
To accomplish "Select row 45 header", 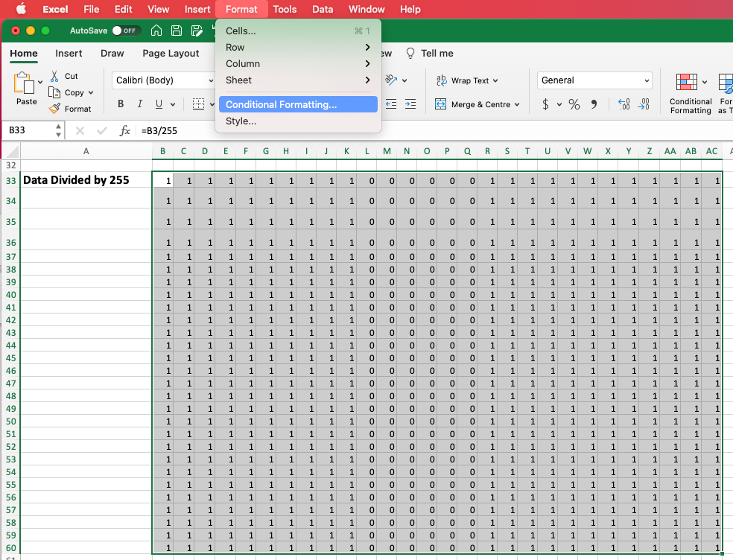I will click(x=10, y=358).
